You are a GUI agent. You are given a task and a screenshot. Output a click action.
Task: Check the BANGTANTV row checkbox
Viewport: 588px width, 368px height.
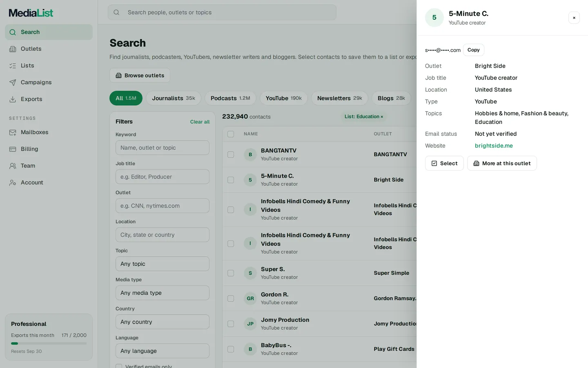[231, 155]
